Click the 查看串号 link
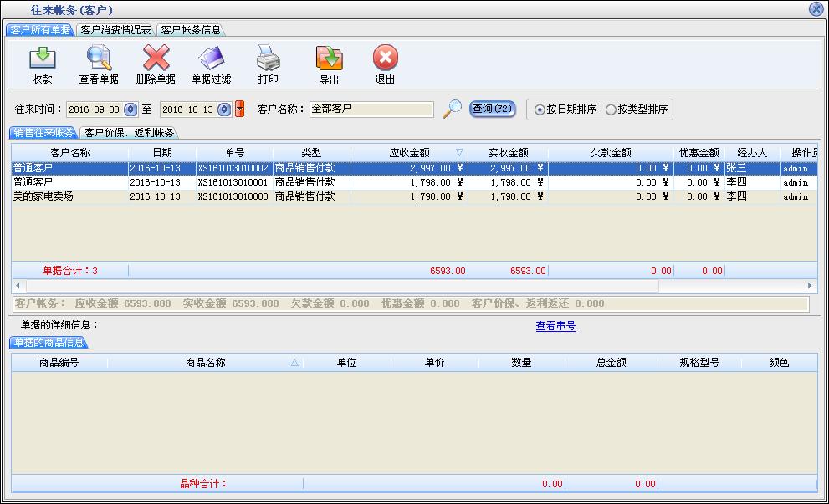The height and width of the screenshot is (504, 829). pyautogui.click(x=555, y=326)
